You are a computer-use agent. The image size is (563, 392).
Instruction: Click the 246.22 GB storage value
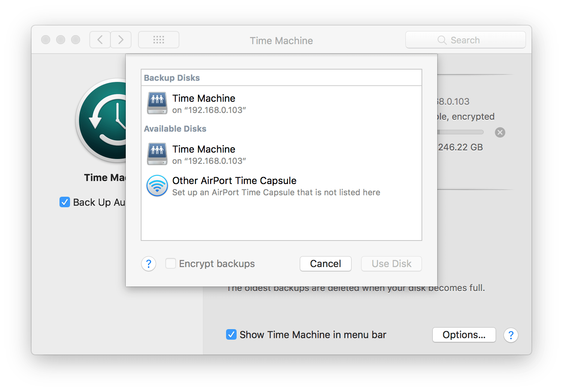pos(460,147)
